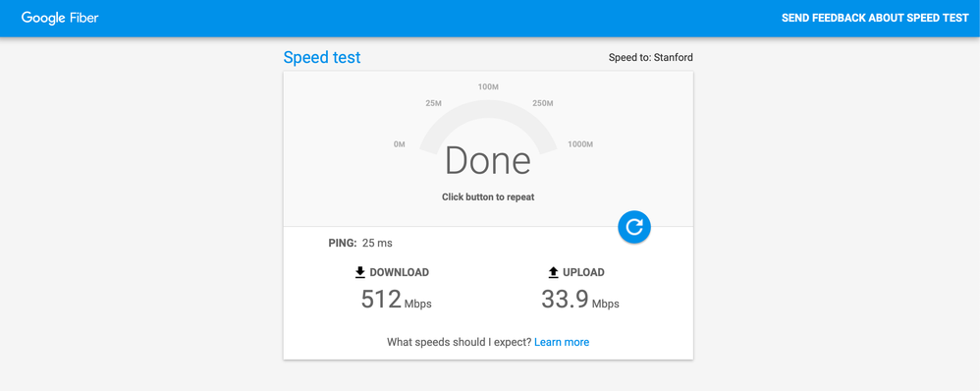The width and height of the screenshot is (980, 391).
Task: Click the Speed to: Stanford label
Action: click(x=651, y=58)
